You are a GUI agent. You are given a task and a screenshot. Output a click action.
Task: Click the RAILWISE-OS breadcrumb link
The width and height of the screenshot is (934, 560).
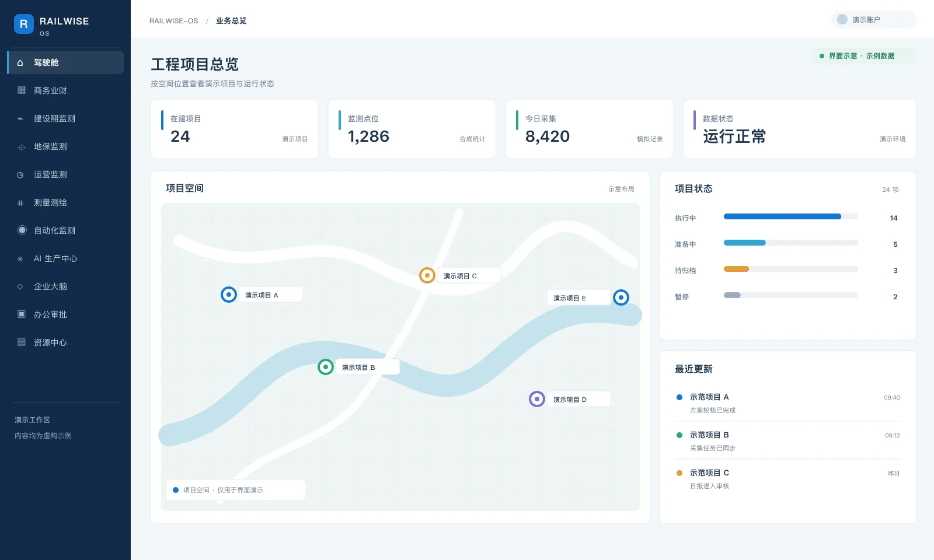(173, 20)
